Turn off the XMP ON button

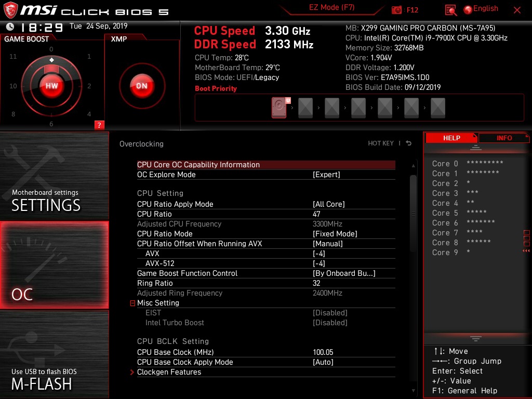[142, 86]
